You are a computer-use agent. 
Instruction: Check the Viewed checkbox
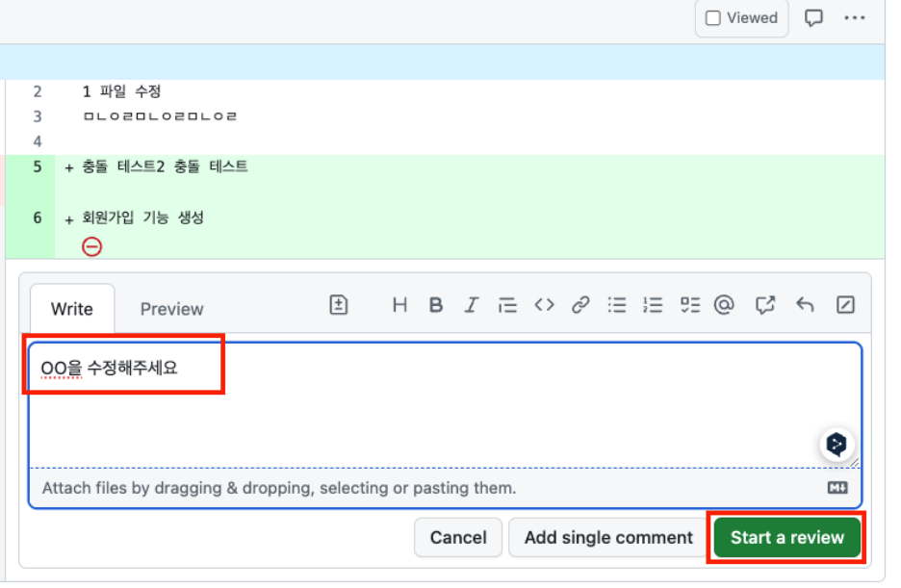pos(713,17)
